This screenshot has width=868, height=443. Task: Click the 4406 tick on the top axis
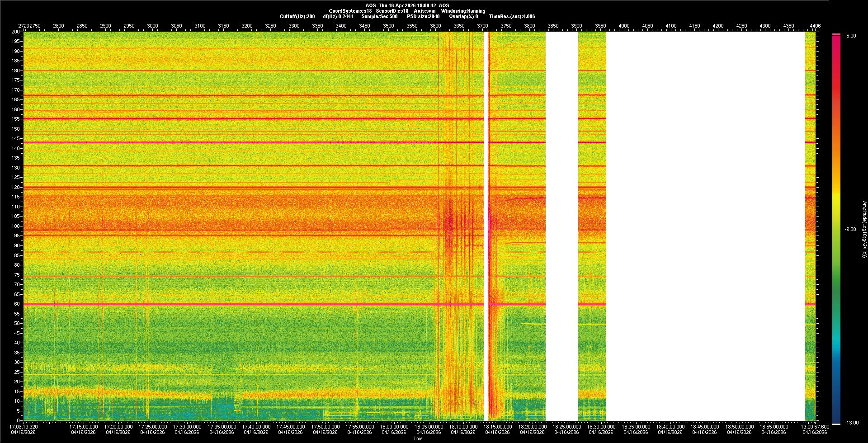pyautogui.click(x=815, y=26)
